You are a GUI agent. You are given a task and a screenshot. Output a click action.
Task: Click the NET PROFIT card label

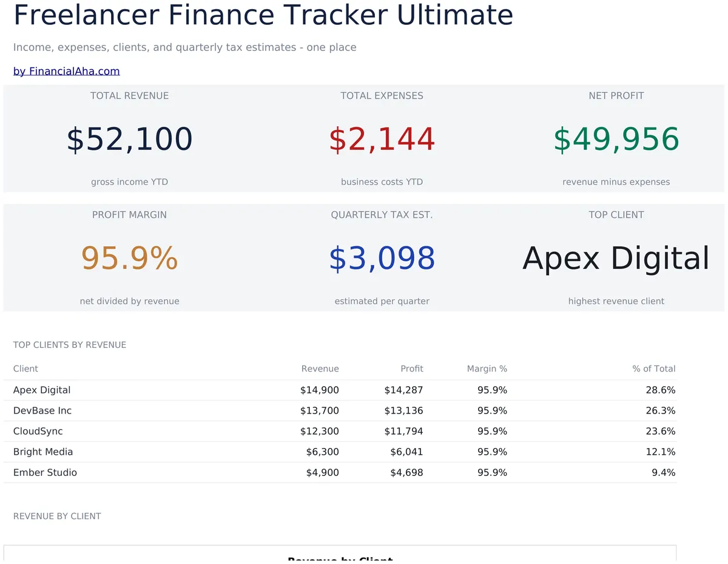[616, 96]
